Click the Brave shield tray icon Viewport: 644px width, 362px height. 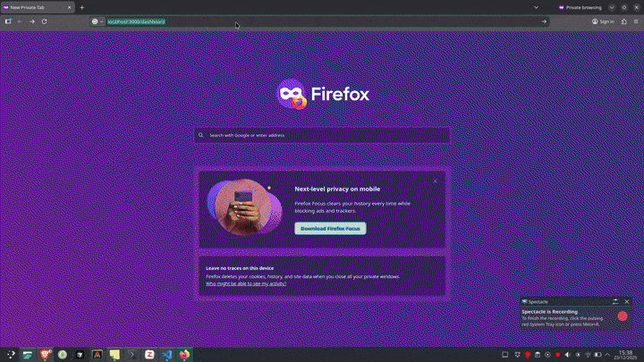(x=528, y=355)
